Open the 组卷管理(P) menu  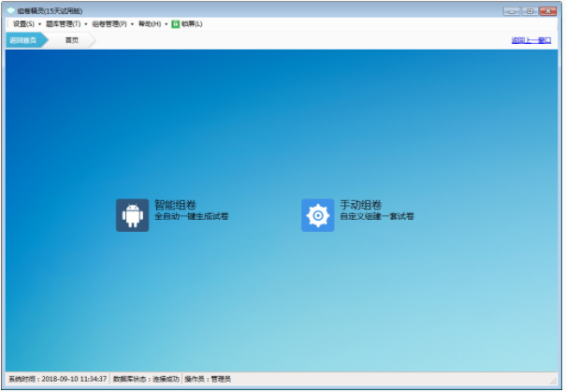click(109, 24)
